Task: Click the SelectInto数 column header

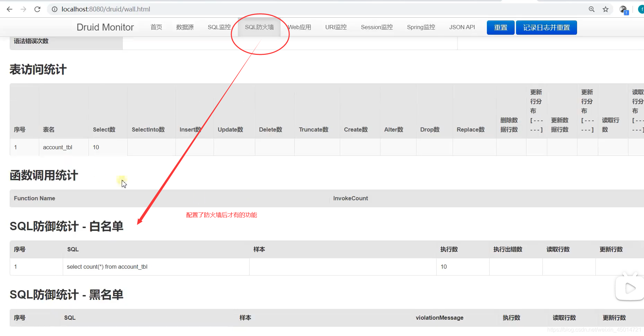Action: point(148,129)
